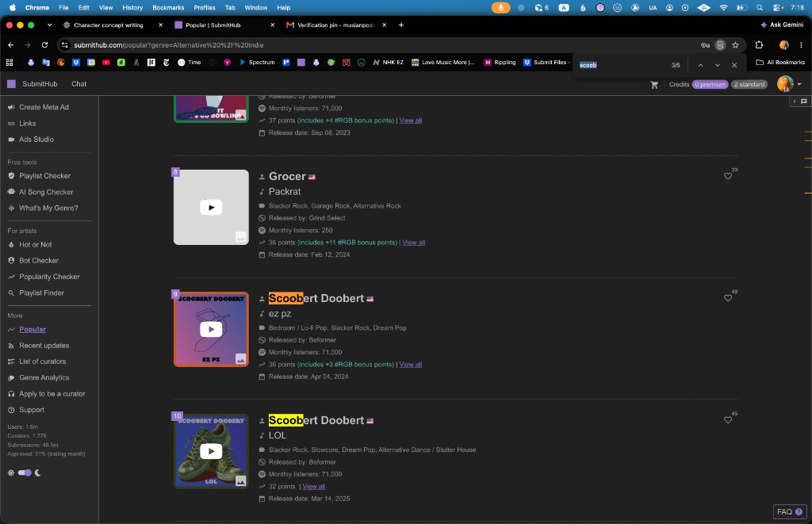Select the moon dark theme icon
The image size is (812, 524).
(x=38, y=472)
